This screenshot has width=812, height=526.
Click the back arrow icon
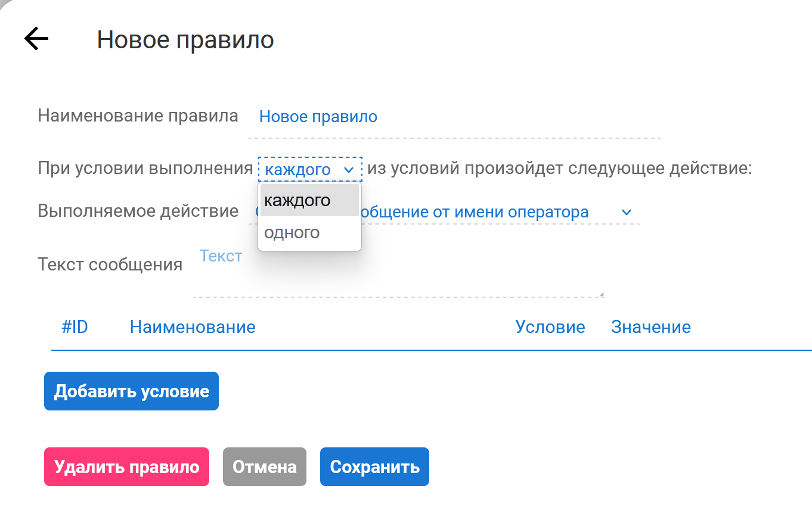[36, 39]
